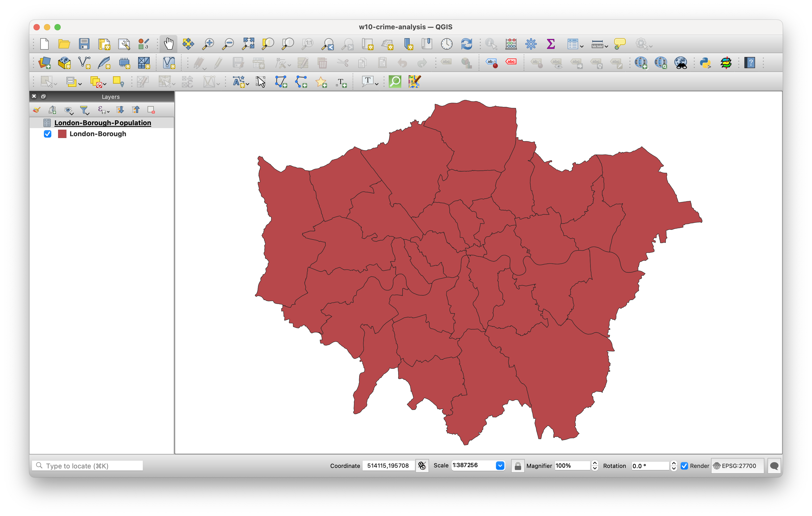Open the Scale dropdown arrow
The height and width of the screenshot is (516, 812).
(500, 466)
